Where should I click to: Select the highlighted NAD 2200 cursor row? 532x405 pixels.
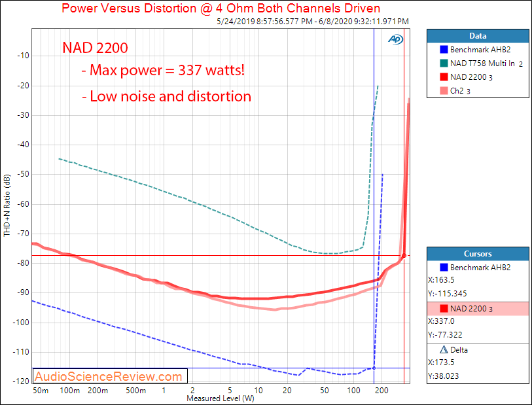[x=478, y=309]
